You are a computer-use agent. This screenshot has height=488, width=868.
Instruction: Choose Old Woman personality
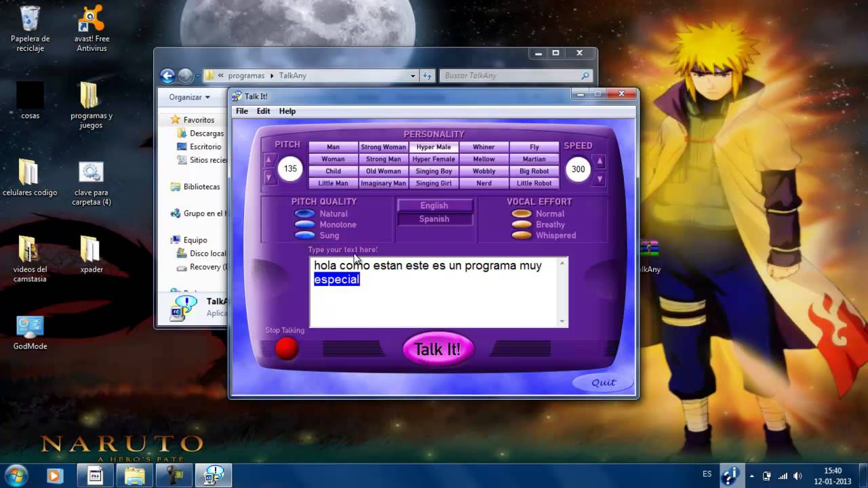383,171
